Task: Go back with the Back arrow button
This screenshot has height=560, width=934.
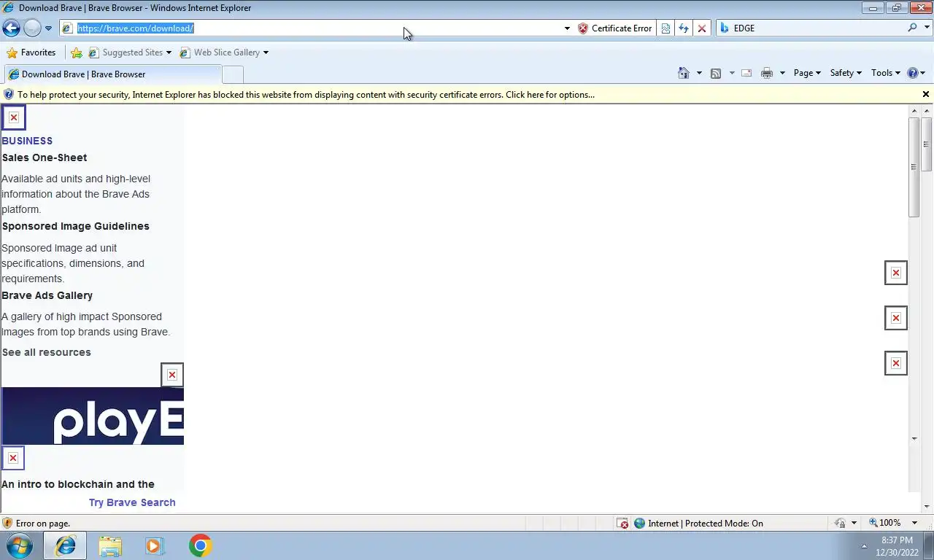Action: pyautogui.click(x=11, y=28)
